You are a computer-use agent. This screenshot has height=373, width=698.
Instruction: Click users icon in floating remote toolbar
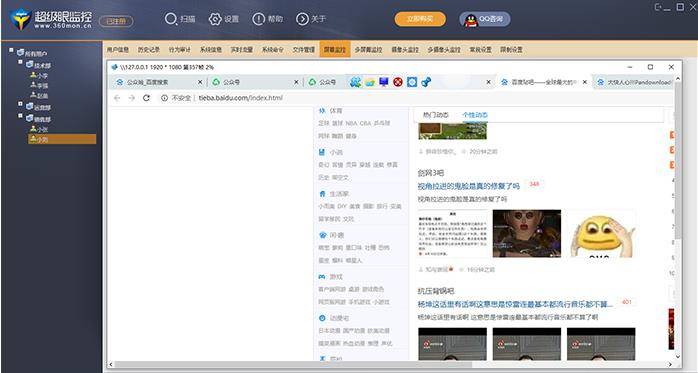(355, 82)
